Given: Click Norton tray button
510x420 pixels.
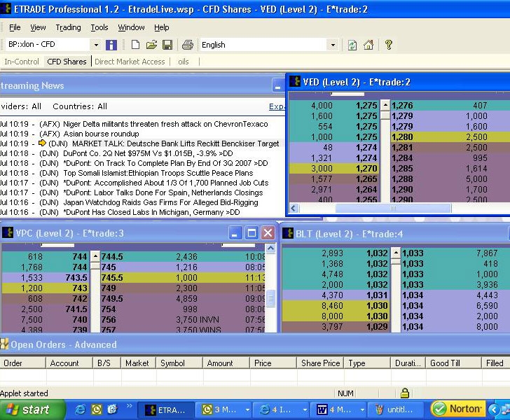Looking at the screenshot, I should point(458,409).
